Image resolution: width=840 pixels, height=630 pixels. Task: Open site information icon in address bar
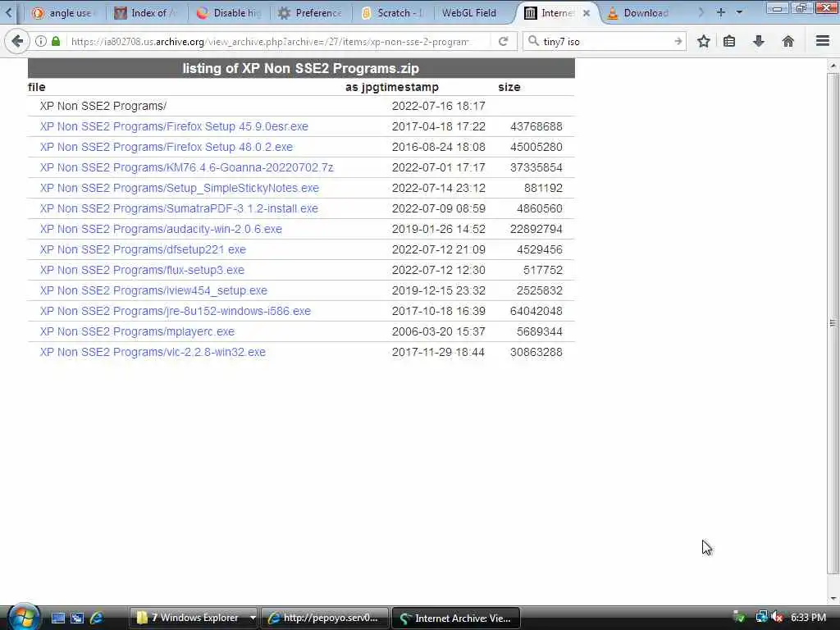click(x=41, y=41)
